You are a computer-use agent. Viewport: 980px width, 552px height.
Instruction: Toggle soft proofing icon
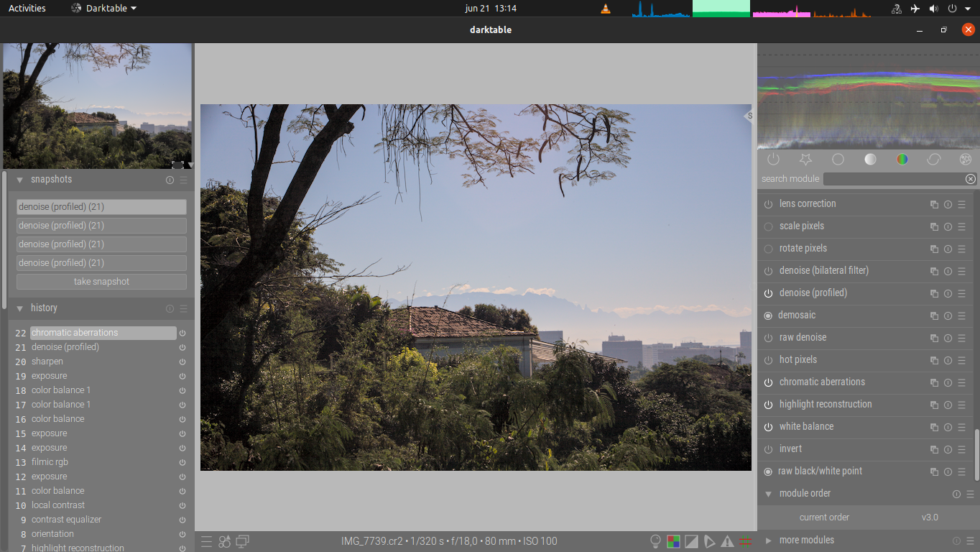(x=709, y=541)
